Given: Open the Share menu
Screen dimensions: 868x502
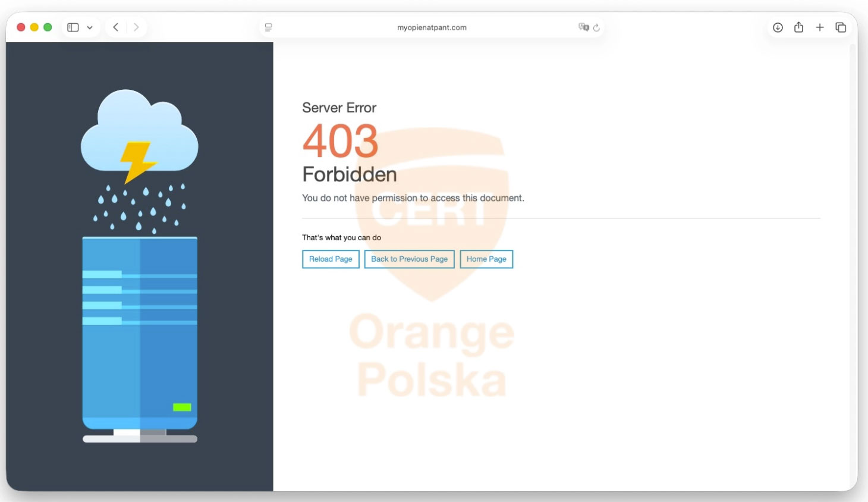Looking at the screenshot, I should (798, 27).
